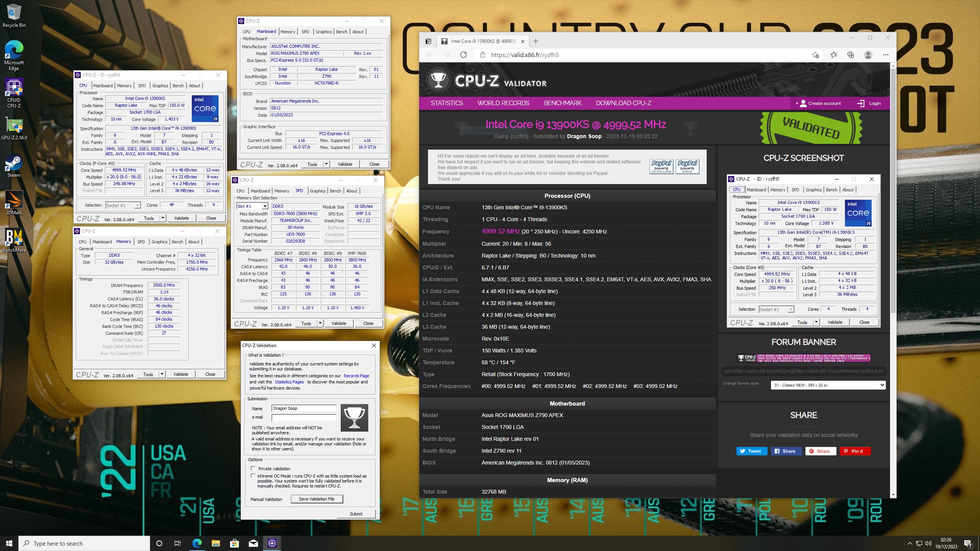Expand Tools arrow in CPU-Z CPU window
Image resolution: width=980 pixels, height=551 pixels.
pos(163,218)
